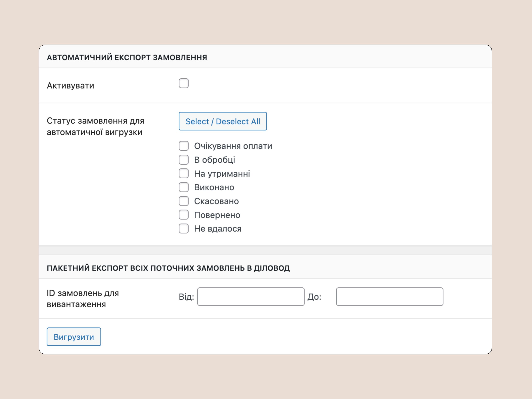Click the Активувати row label text
The image size is (532, 399).
click(x=70, y=86)
